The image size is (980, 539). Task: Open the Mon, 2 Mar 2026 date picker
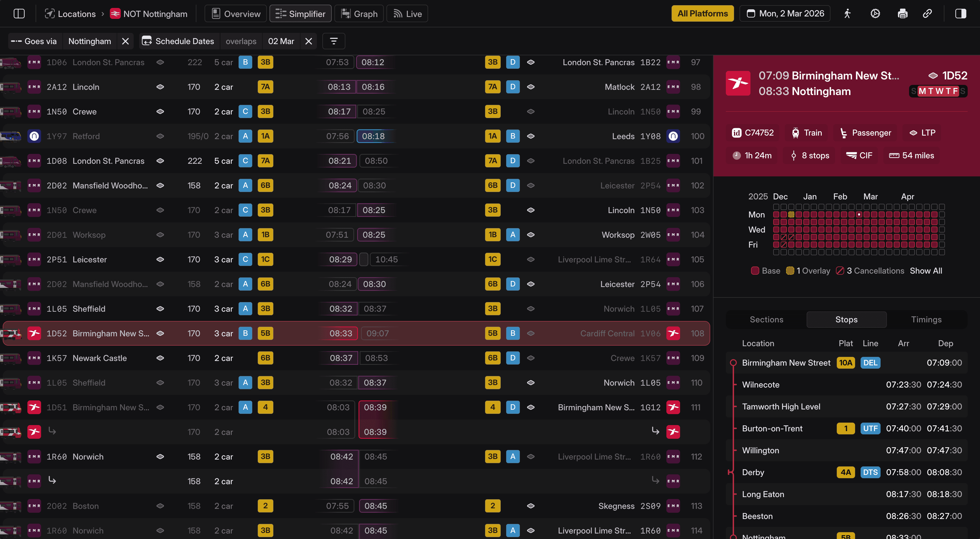coord(785,14)
